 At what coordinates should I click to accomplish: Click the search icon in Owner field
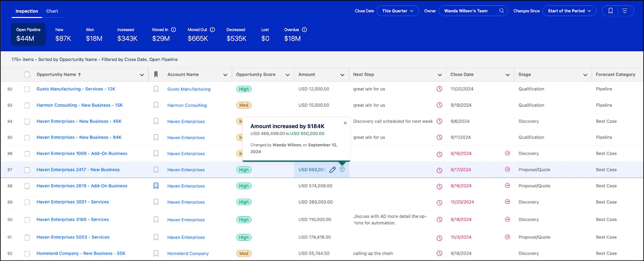502,11
